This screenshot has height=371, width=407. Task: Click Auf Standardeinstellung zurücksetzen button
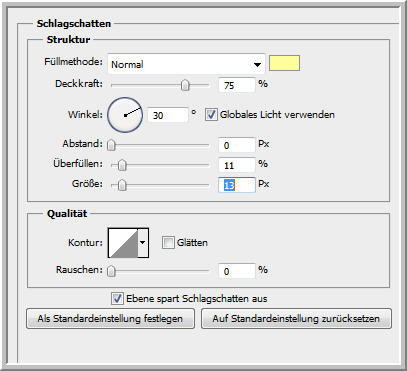(296, 319)
